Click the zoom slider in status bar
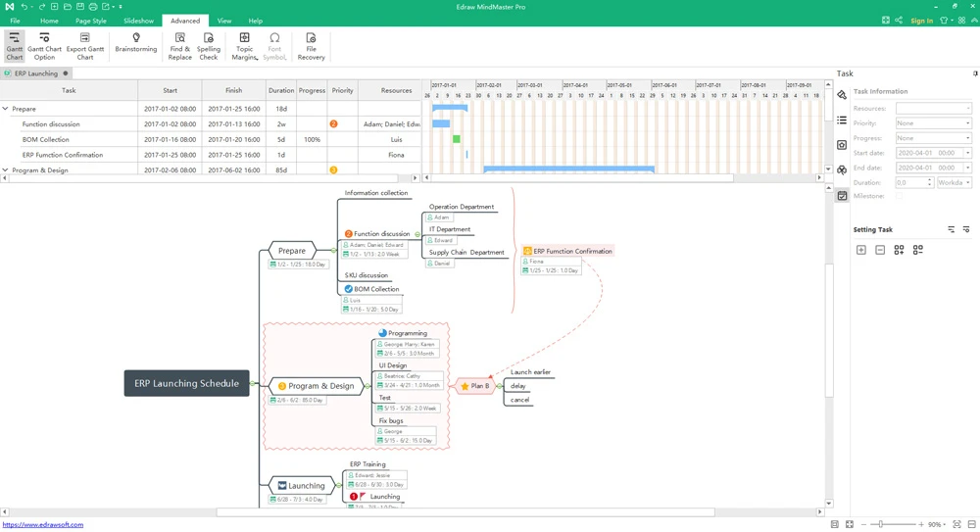This screenshot has width=980, height=532. pos(881,525)
